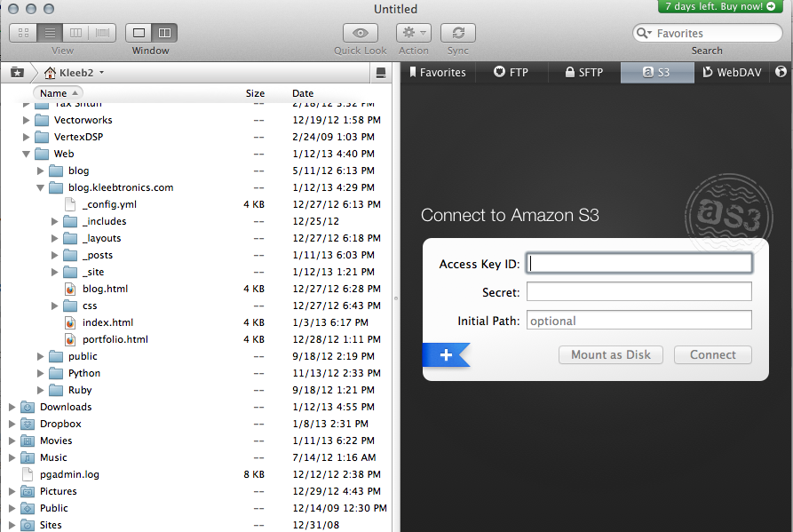Expand the _layouts folder

pos(55,238)
